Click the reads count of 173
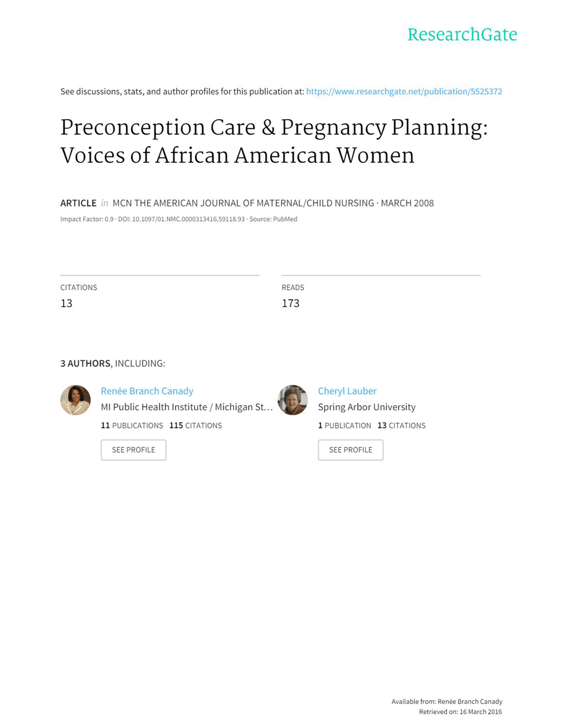This screenshot has width=563, height=728. tap(291, 304)
